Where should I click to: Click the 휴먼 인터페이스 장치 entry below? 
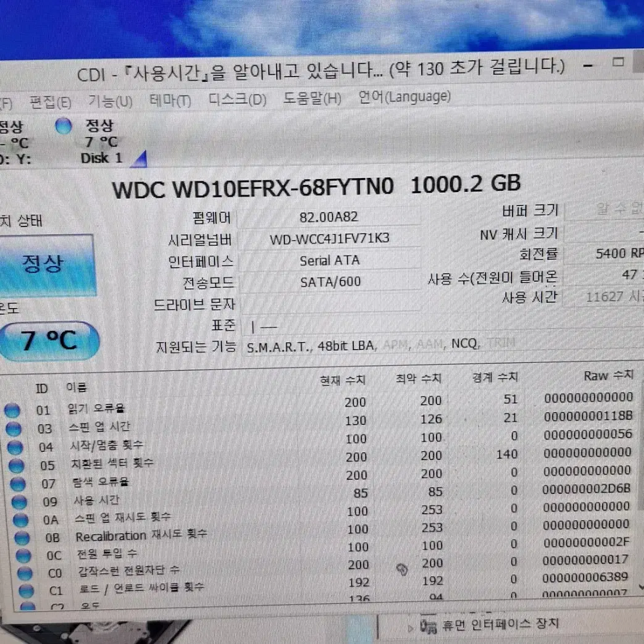[500, 625]
